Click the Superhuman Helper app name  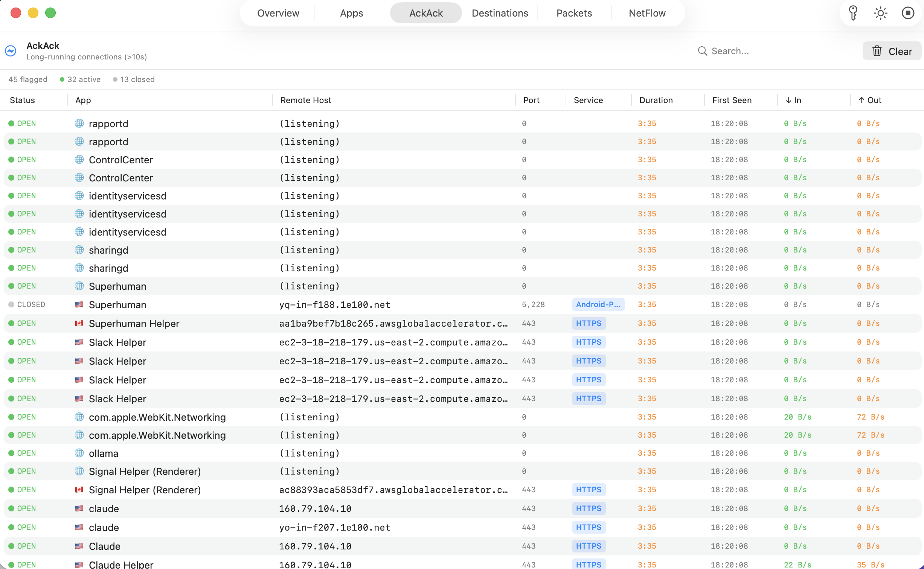coord(134,323)
